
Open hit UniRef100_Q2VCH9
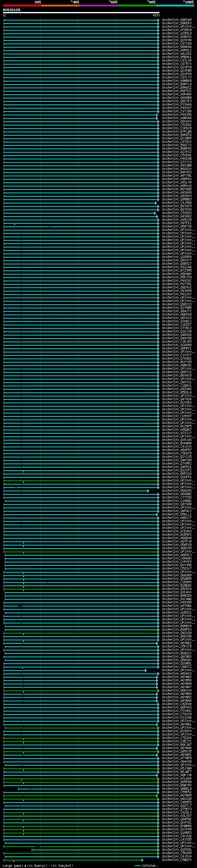177,40
